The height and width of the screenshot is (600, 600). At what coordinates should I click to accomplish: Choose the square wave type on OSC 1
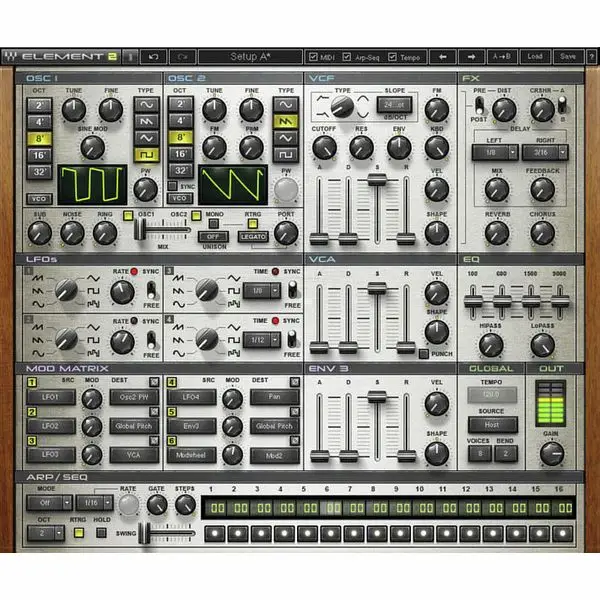point(148,154)
